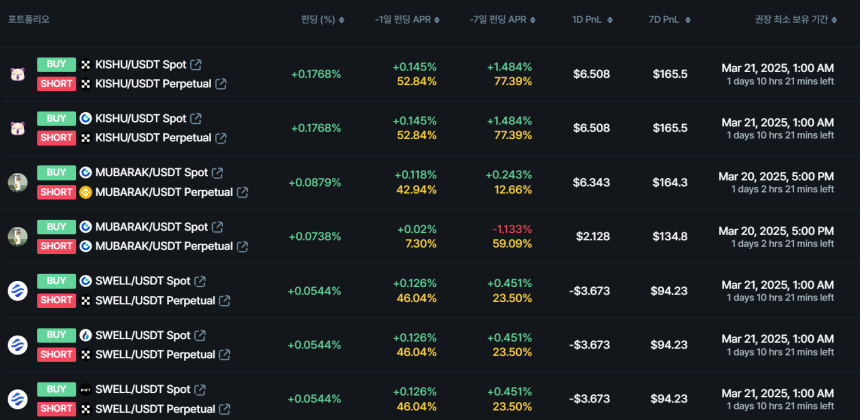
Task: Click the Gate logo beside MUBARAK/USDT Perpetual
Action: pyautogui.click(x=86, y=246)
